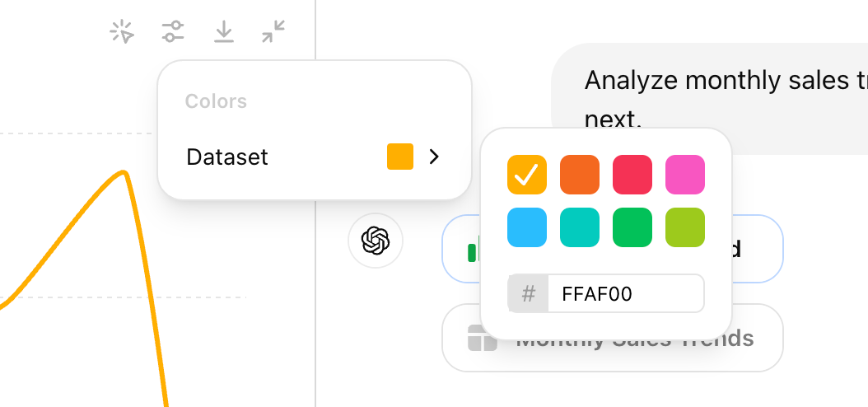Open the chart settings sliders icon

coord(173,32)
